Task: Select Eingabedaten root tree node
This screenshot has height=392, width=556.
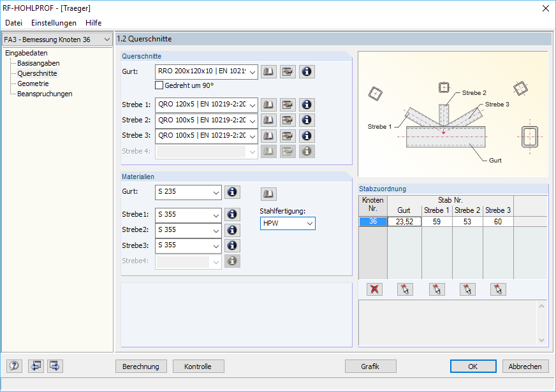Action: [26, 53]
